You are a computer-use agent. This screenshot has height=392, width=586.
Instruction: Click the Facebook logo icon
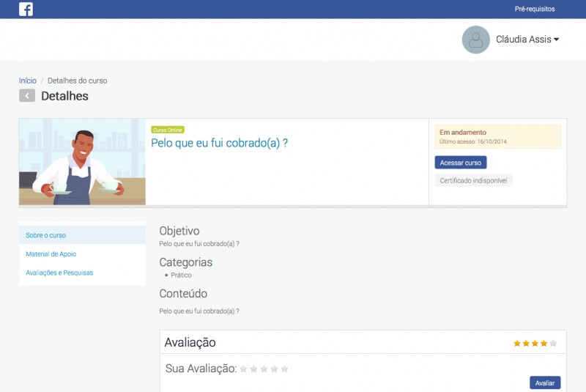[26, 10]
